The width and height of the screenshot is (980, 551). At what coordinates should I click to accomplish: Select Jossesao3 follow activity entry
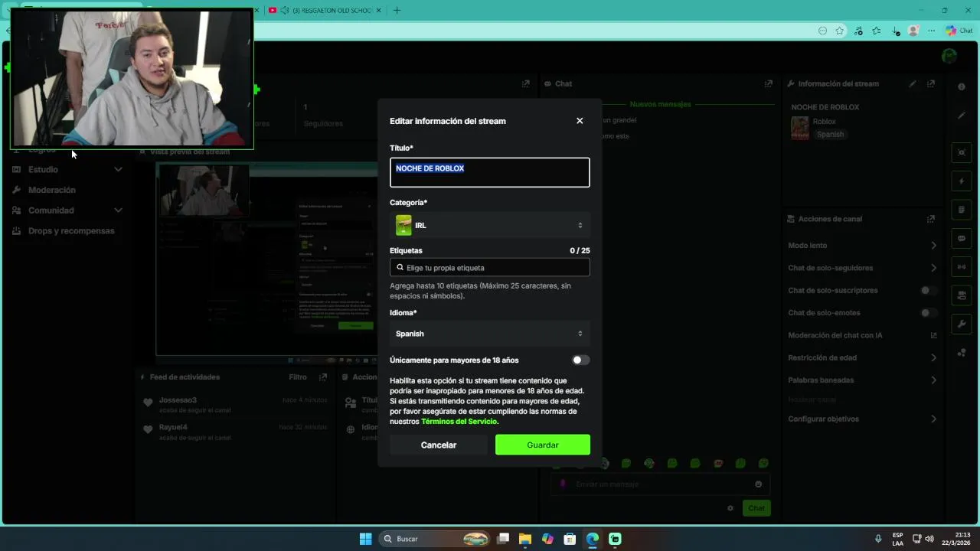[x=236, y=405]
